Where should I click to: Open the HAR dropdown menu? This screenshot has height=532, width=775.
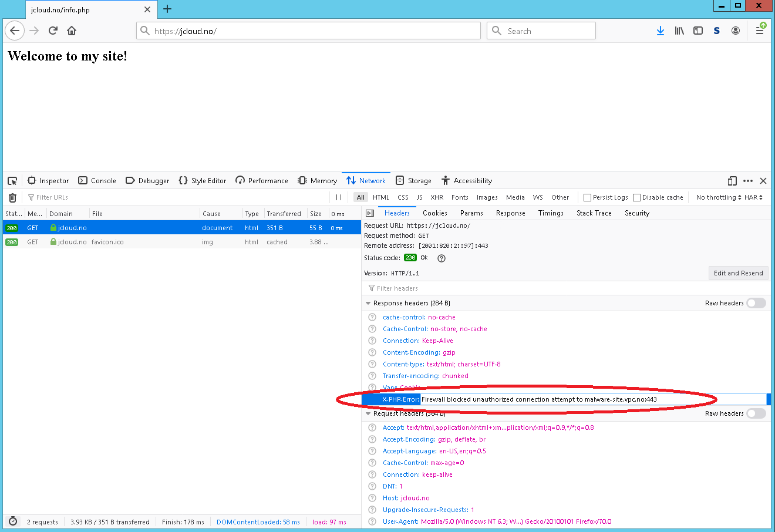(753, 197)
